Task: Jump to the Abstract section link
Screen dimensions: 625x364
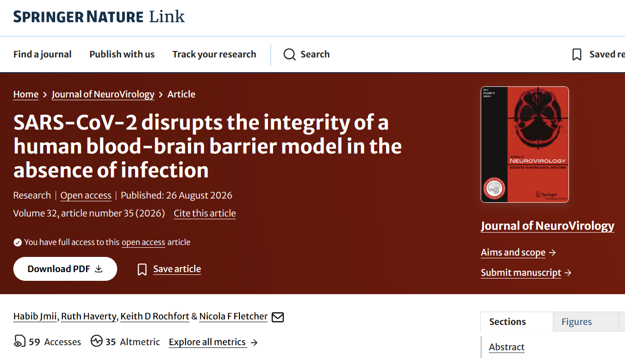Action: pos(506,347)
